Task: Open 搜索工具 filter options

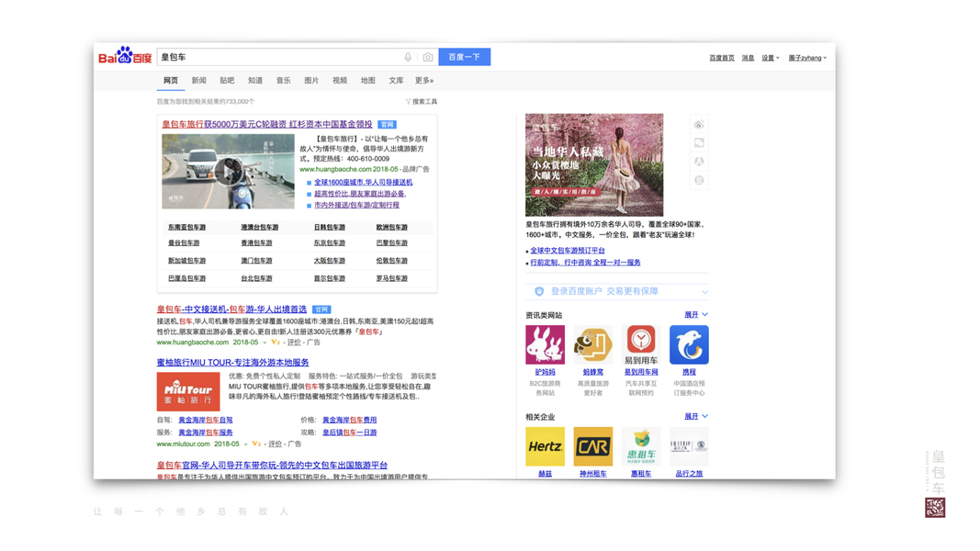Action: pos(422,101)
